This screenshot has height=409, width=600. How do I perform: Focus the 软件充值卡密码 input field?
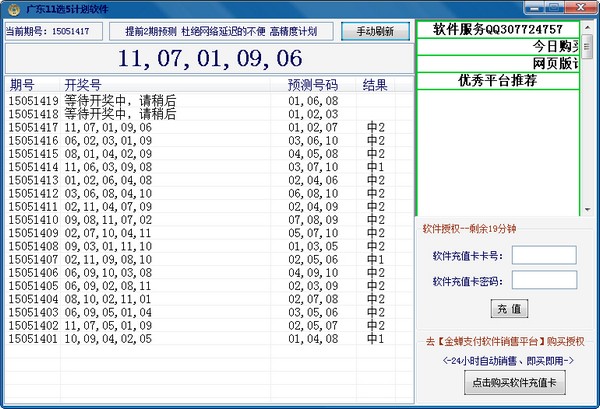pos(544,280)
